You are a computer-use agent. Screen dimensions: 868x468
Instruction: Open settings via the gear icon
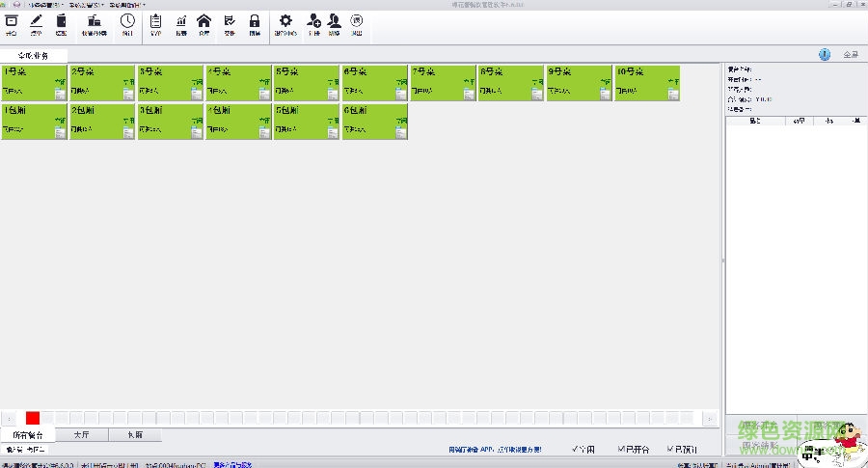coord(285,22)
